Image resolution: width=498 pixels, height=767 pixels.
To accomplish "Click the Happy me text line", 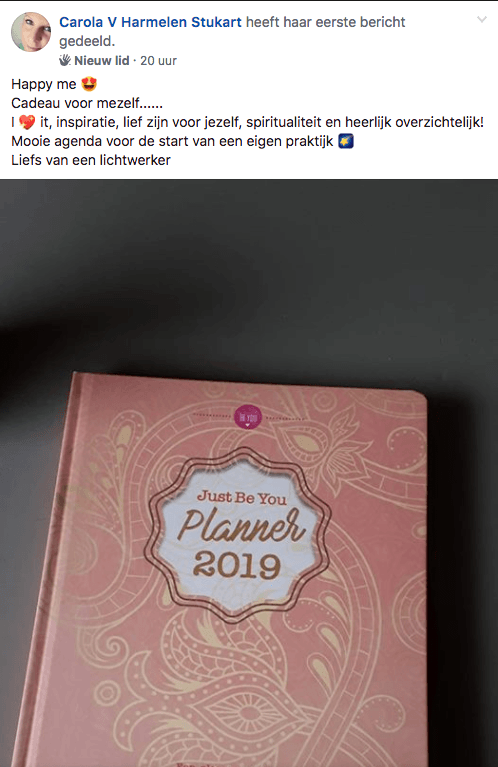I will pos(44,84).
